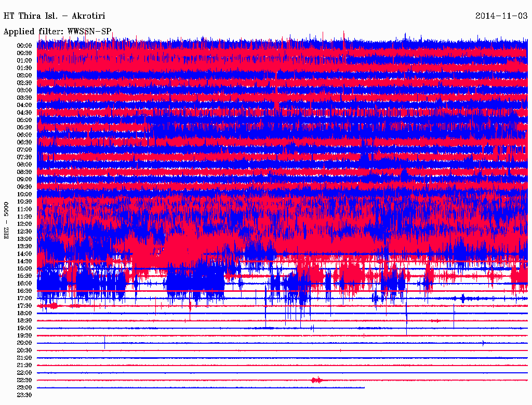Screen dimensions: 532x405
Task: Click the 16:00 time label
Action: (24, 283)
